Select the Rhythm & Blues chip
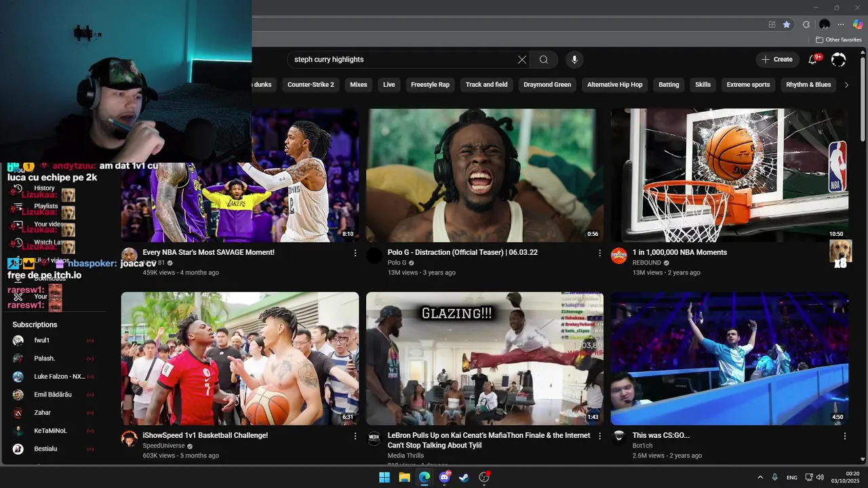This screenshot has width=868, height=488. tap(808, 85)
